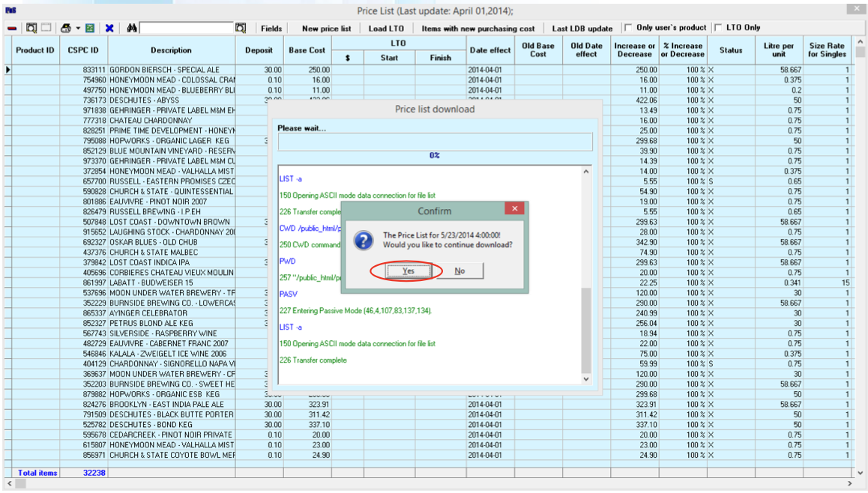
Task: Click the Date effect column header
Action: (x=490, y=50)
